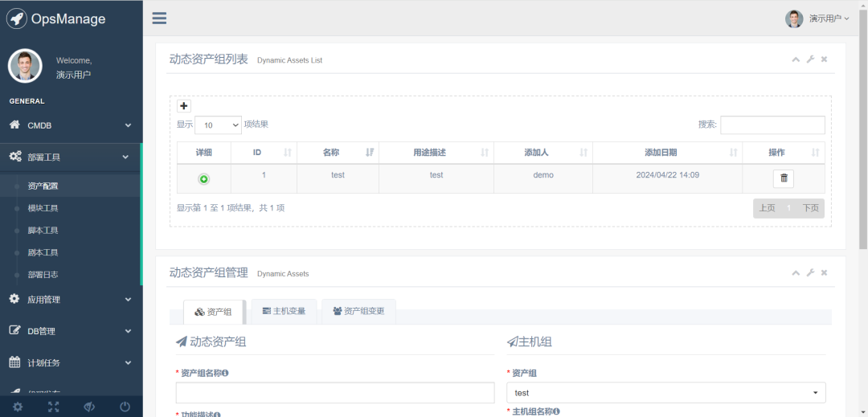Expand details of test row with green plus
Viewport: 868px width, 417px height.
click(203, 179)
